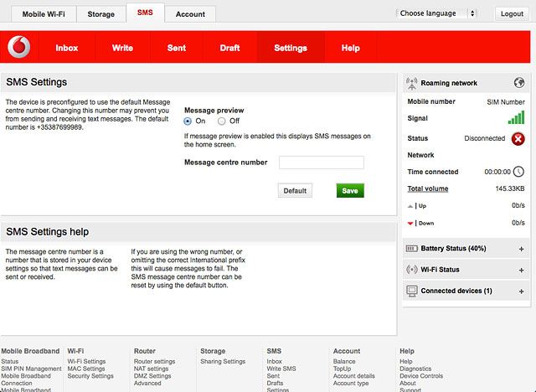Screen dimensions: 536x392
Task: Open the Inbox footer link
Action: pos(274,361)
